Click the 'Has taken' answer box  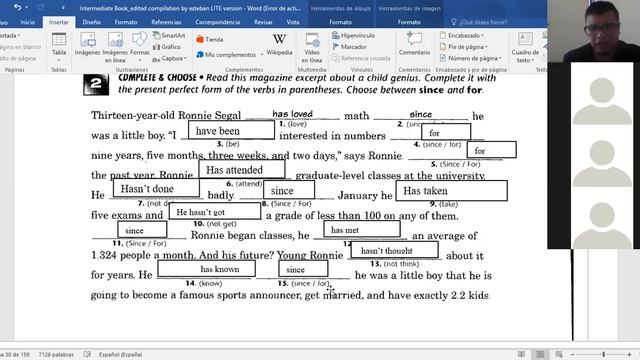(451, 191)
